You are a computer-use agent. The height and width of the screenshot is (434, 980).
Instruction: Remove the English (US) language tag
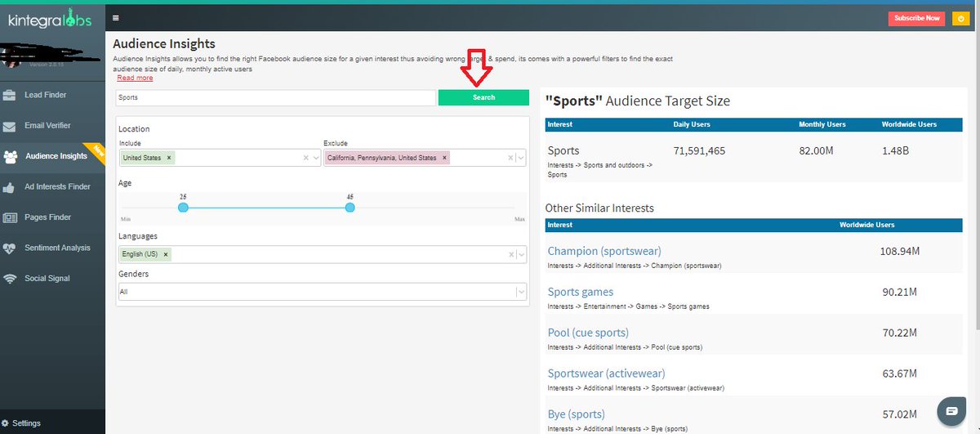coord(166,254)
